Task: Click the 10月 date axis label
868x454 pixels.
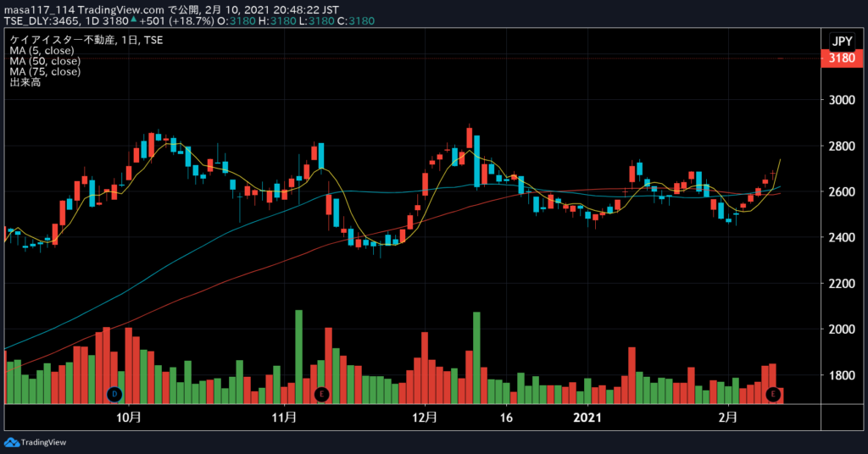Action: point(129,418)
